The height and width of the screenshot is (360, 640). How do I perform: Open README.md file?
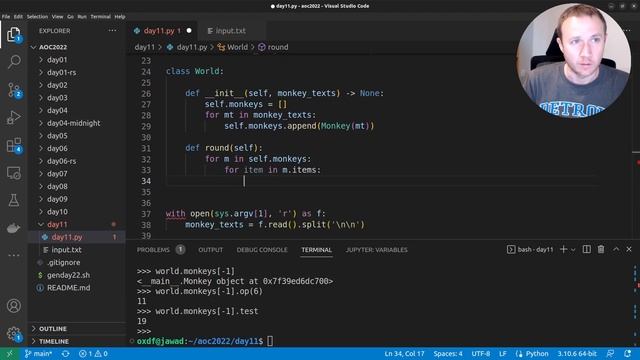coord(69,288)
